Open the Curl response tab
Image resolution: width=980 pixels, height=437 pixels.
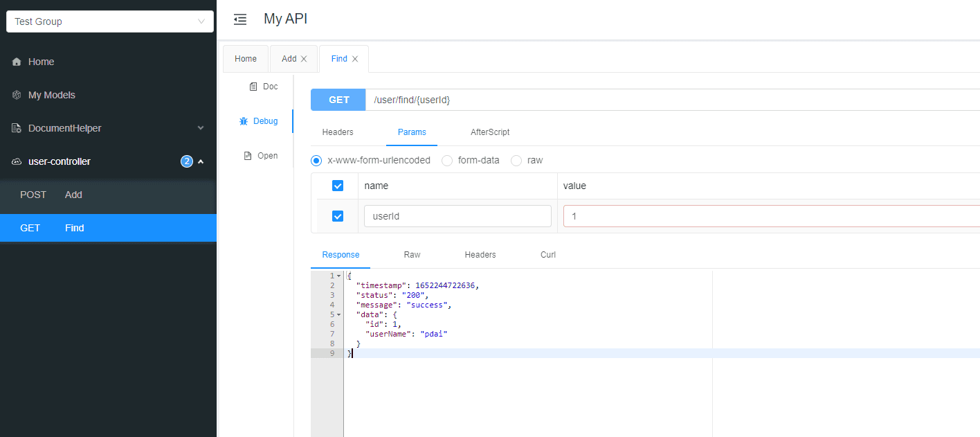click(x=548, y=255)
